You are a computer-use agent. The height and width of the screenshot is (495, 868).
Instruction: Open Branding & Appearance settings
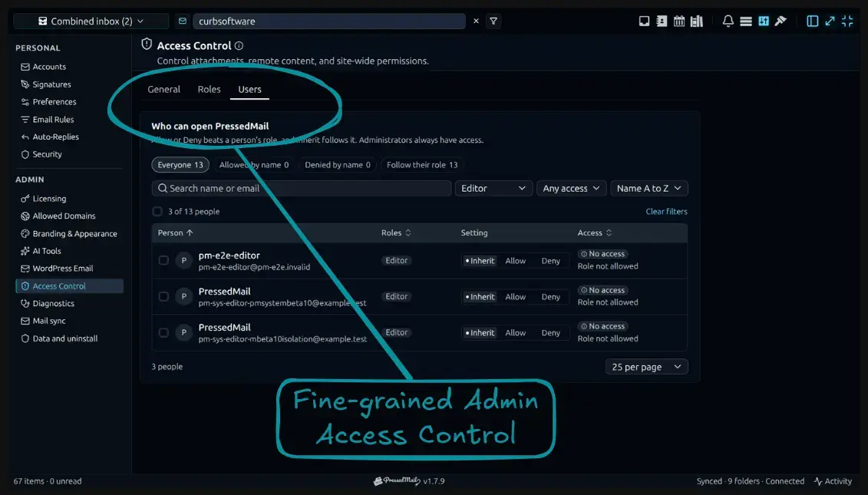click(69, 233)
